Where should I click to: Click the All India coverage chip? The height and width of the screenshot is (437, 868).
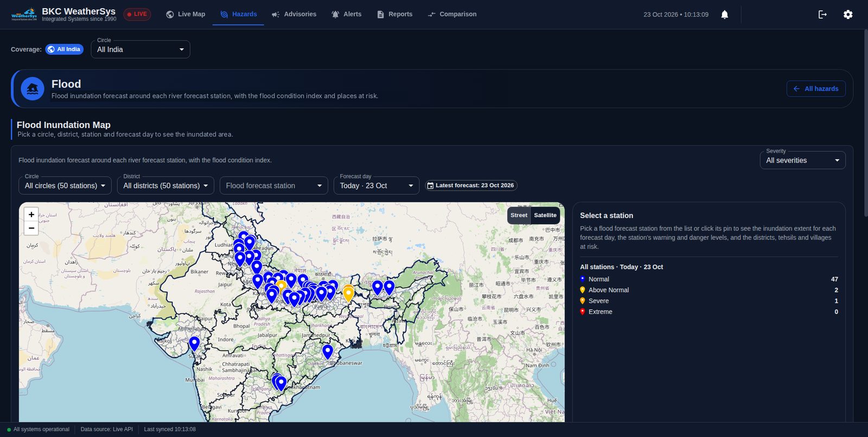pos(65,49)
